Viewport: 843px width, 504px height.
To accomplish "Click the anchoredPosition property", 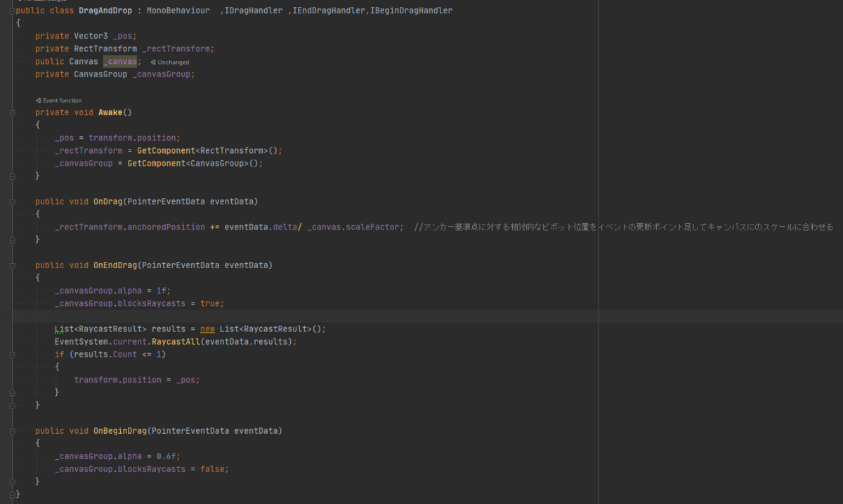I will [166, 227].
